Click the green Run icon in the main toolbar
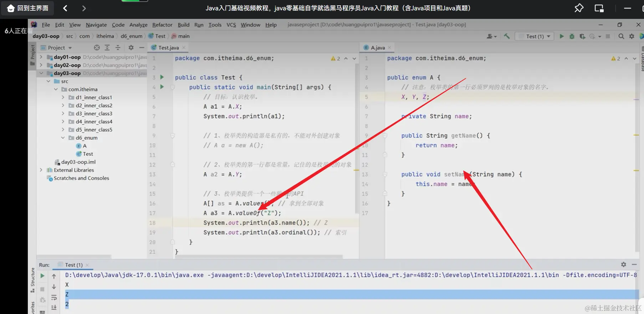The height and width of the screenshot is (314, 644). click(562, 36)
